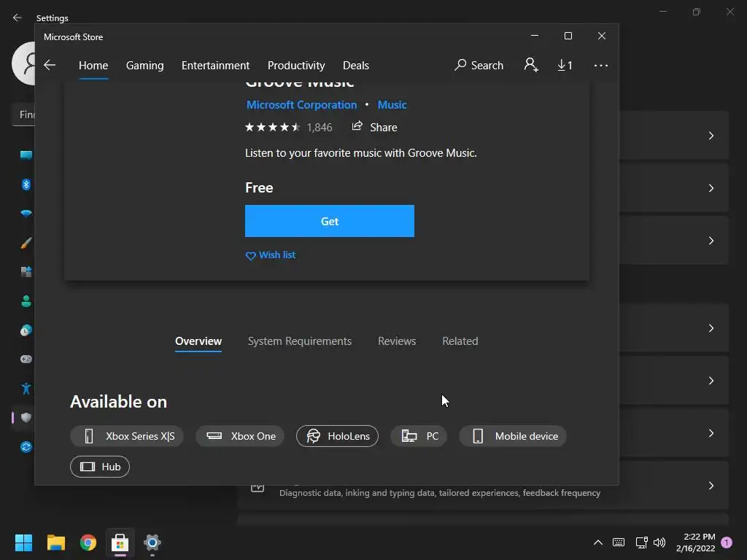The width and height of the screenshot is (747, 560).
Task: Click the Xbox Series X|S device chip
Action: pyautogui.click(x=127, y=436)
